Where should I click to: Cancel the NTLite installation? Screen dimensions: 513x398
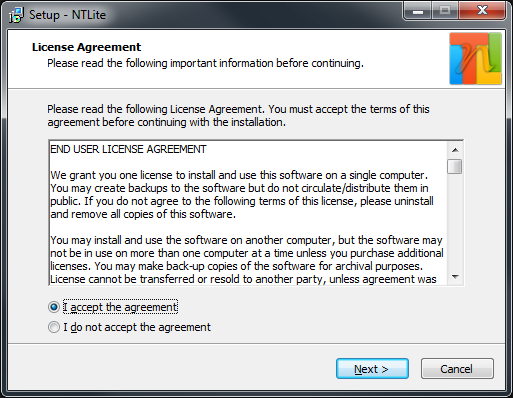click(457, 369)
